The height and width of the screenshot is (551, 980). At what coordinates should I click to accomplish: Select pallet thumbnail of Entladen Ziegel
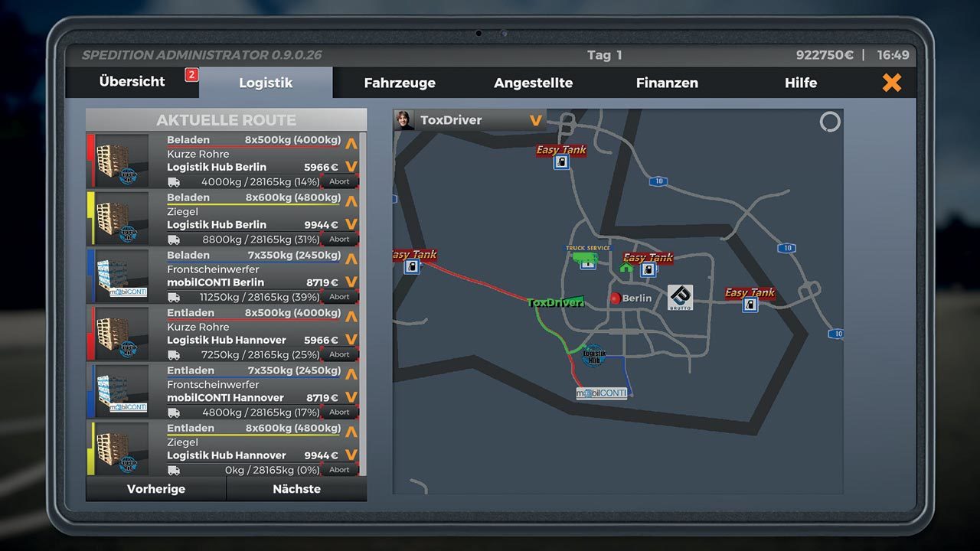click(x=121, y=448)
